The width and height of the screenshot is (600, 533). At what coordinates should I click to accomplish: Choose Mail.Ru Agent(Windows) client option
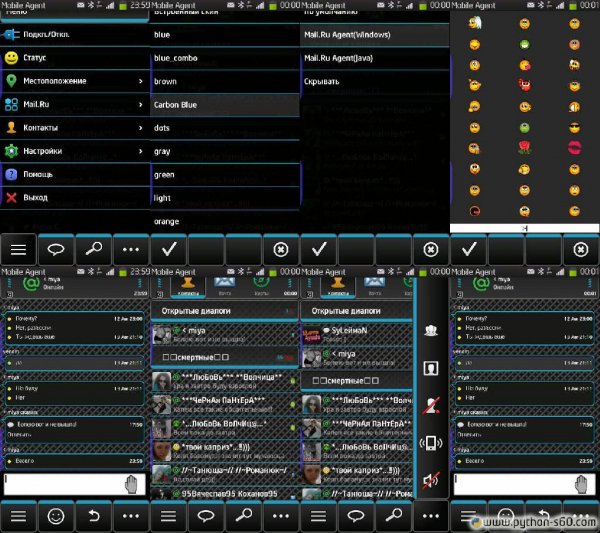point(375,35)
